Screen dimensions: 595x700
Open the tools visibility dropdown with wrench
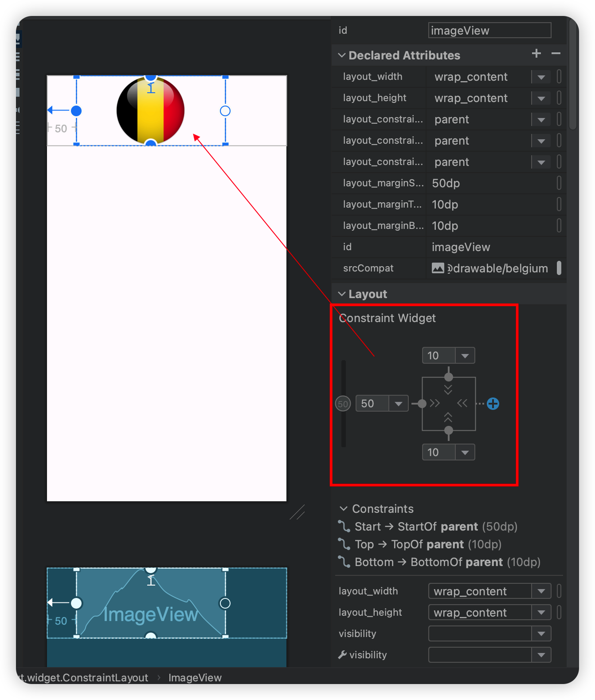[x=541, y=655]
